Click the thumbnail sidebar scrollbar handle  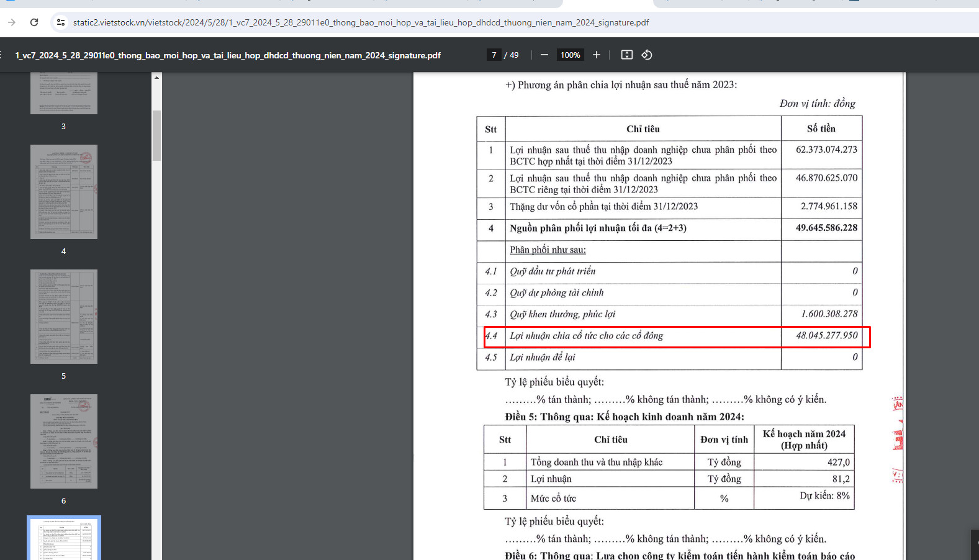pos(157,135)
